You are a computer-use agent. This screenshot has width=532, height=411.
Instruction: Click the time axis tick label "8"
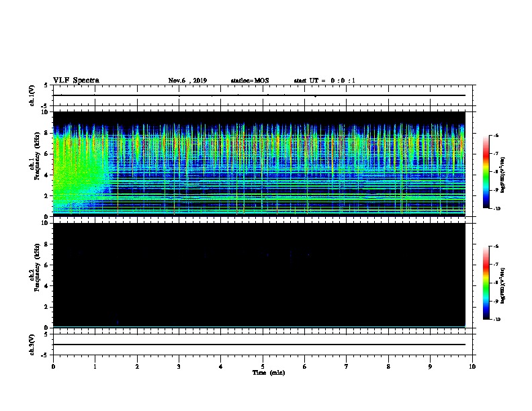click(x=388, y=367)
